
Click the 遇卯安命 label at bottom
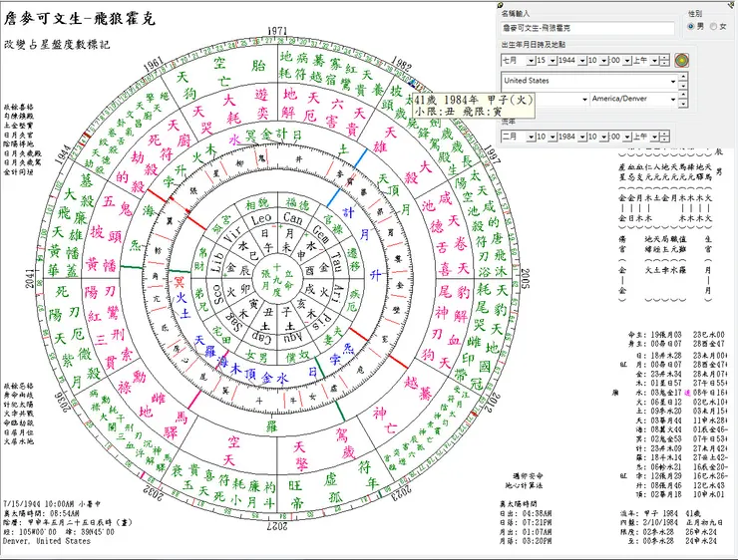coord(528,476)
